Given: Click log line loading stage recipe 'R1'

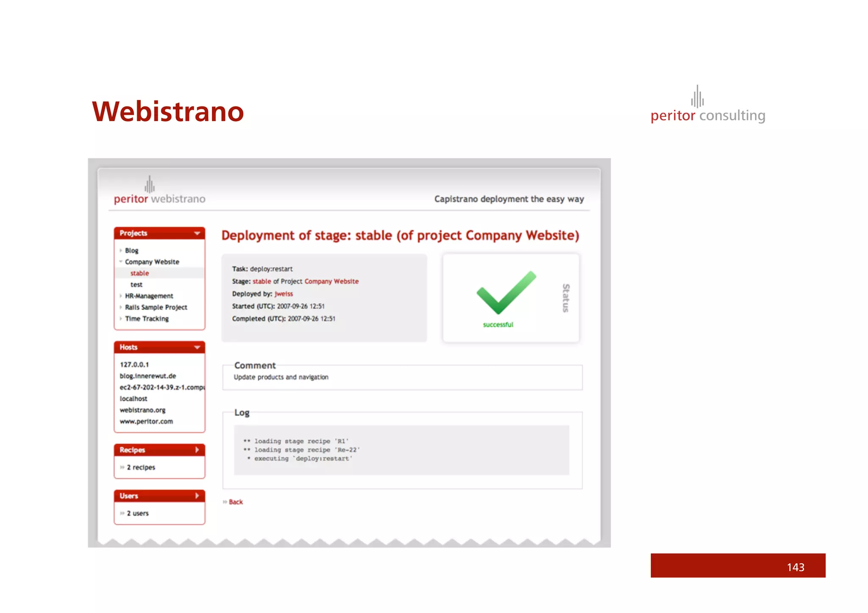Looking at the screenshot, I should (296, 441).
